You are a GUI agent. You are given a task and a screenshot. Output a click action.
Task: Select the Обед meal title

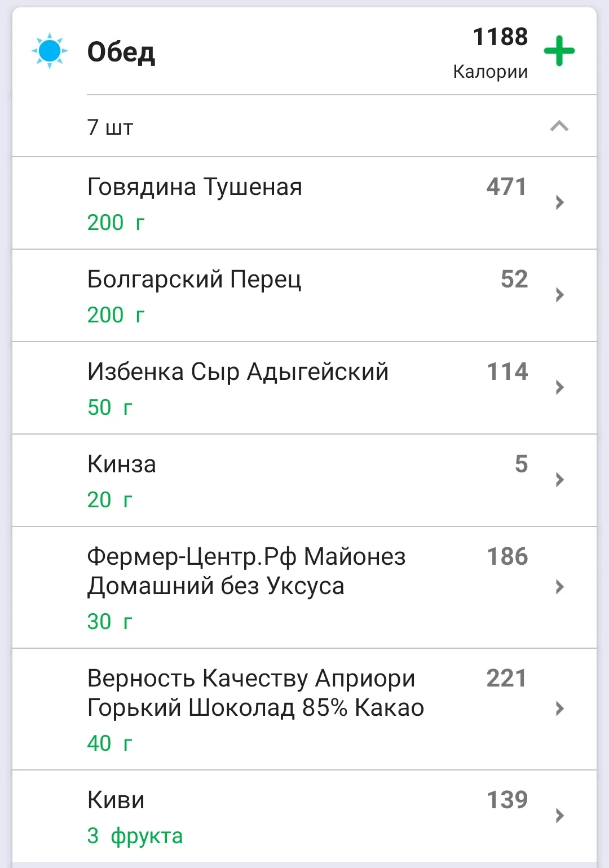[x=121, y=52]
